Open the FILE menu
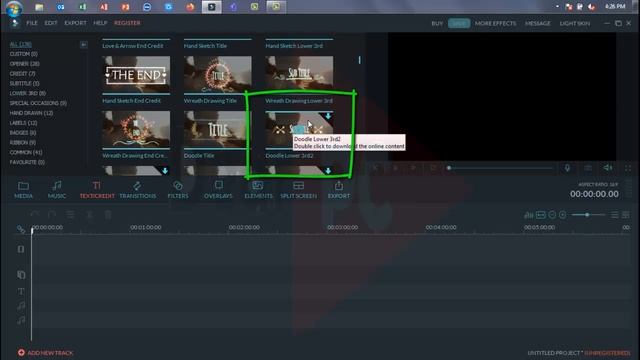Image resolution: width=640 pixels, height=360 pixels. 32,23
